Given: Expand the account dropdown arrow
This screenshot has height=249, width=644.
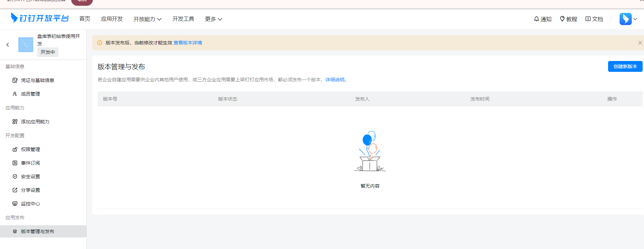Looking at the screenshot, I should tap(635, 19).
